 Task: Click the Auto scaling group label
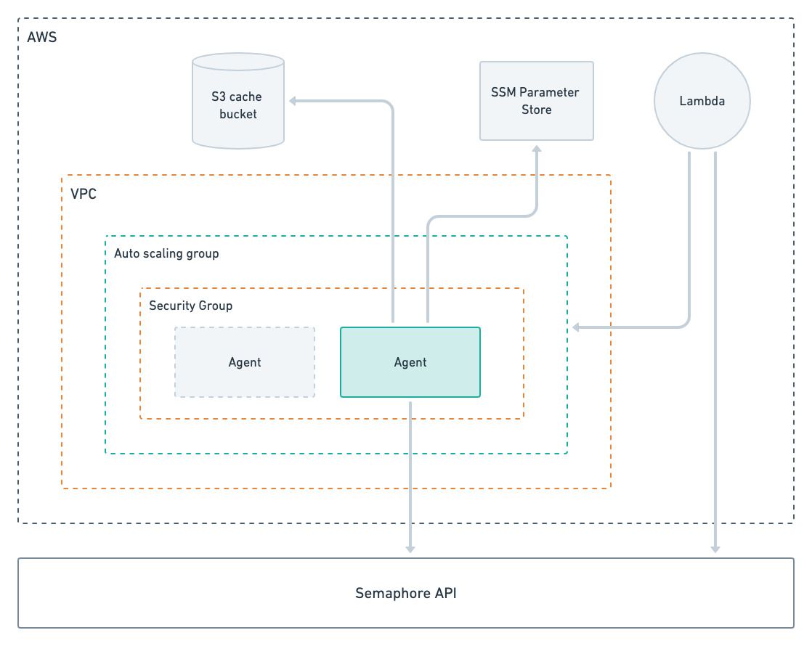pos(166,253)
